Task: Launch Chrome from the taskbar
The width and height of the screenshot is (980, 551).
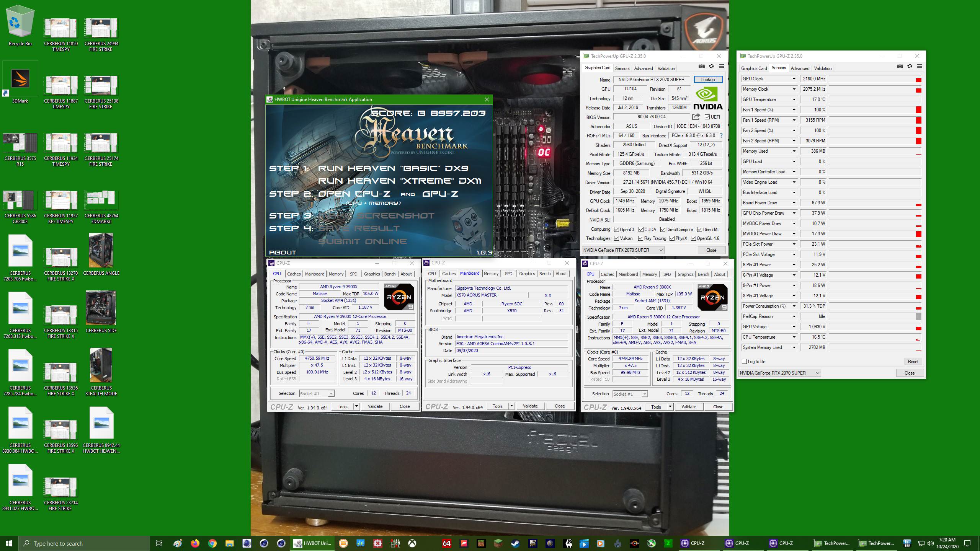Action: [212, 543]
